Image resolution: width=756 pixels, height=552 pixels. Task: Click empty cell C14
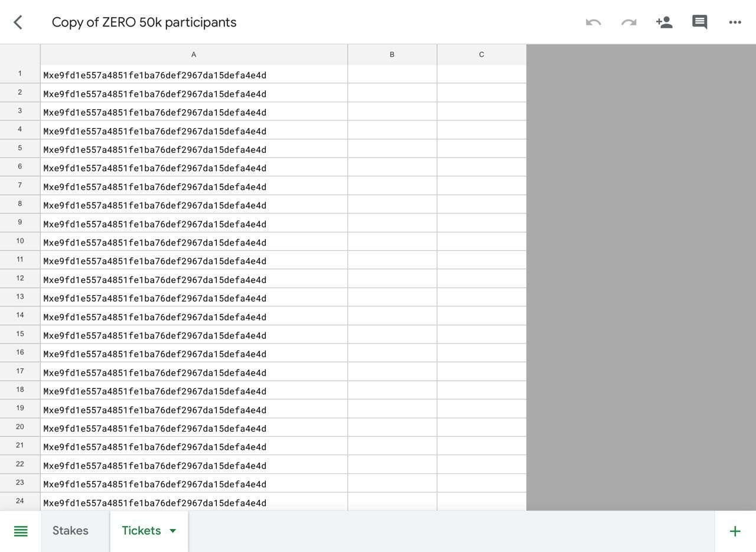coord(481,316)
